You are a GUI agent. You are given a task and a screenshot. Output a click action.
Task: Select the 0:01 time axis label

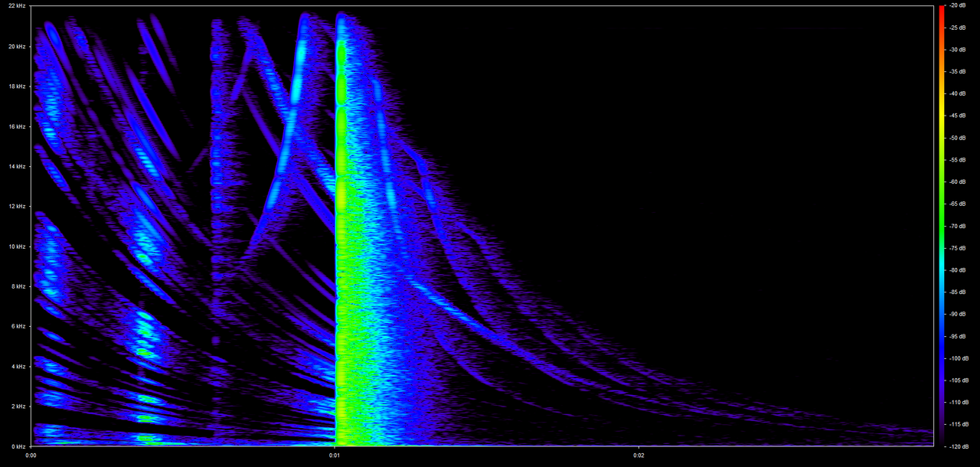pyautogui.click(x=335, y=455)
